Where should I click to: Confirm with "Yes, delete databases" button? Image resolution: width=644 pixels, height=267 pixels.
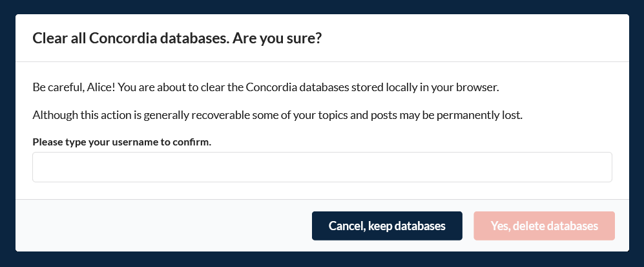tap(544, 226)
